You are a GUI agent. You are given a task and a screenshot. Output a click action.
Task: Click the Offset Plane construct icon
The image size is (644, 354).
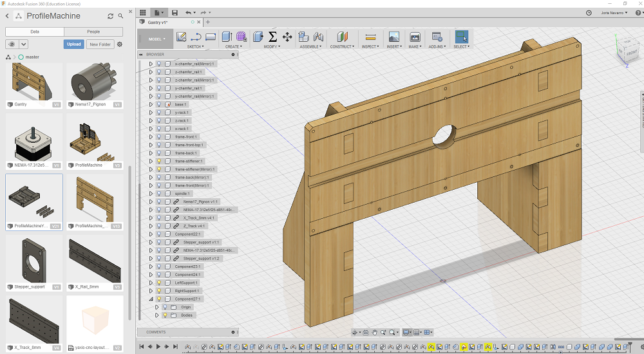342,37
